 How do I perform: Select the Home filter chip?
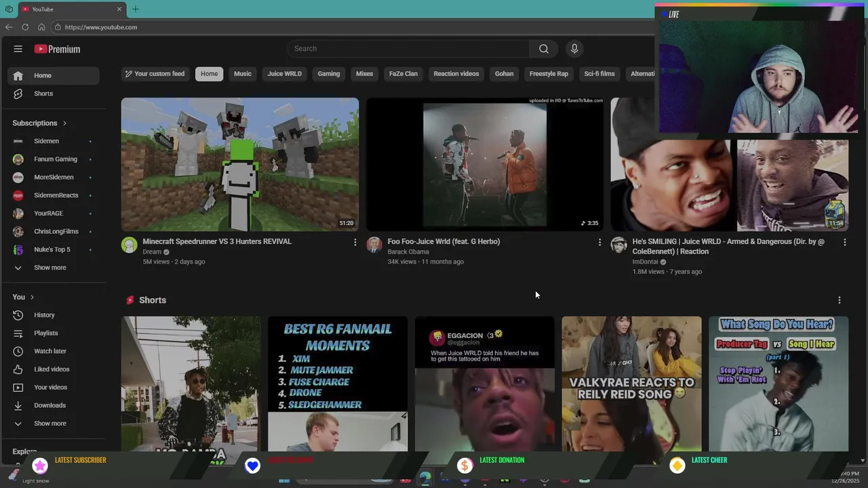tap(210, 74)
